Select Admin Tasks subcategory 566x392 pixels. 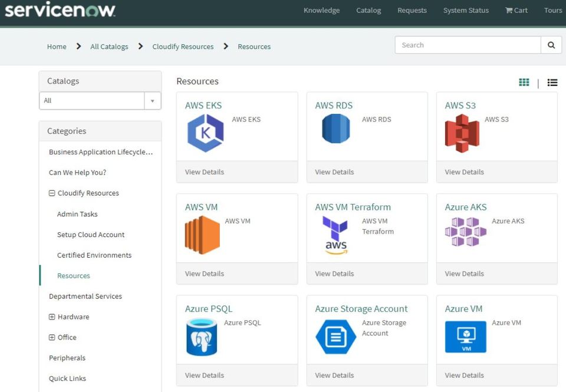pos(77,215)
